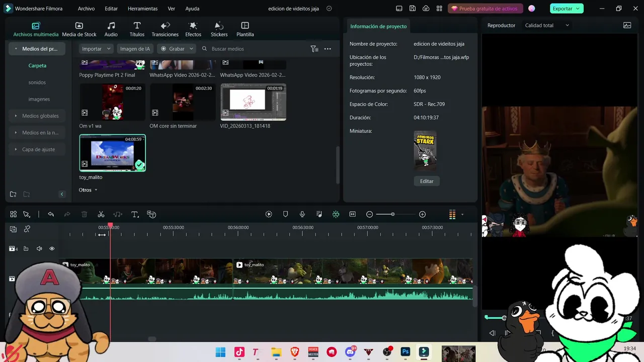Click the player snapshot image icon
The width and height of the screenshot is (644, 362).
(627, 25)
